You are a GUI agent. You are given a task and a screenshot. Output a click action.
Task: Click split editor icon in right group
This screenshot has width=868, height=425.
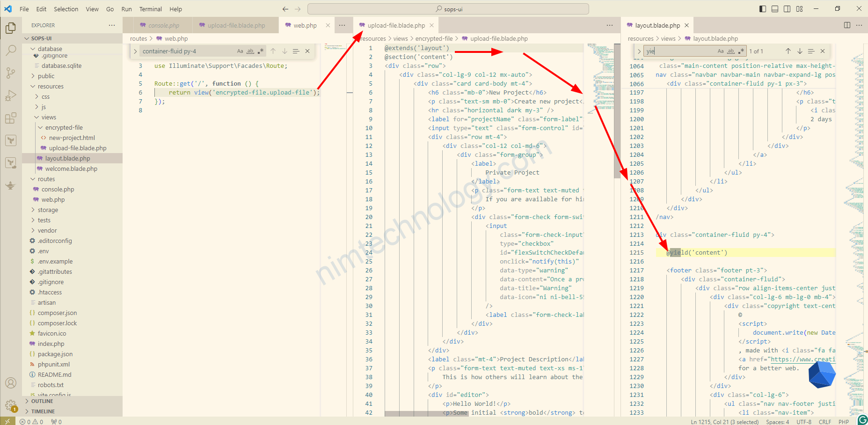point(847,25)
